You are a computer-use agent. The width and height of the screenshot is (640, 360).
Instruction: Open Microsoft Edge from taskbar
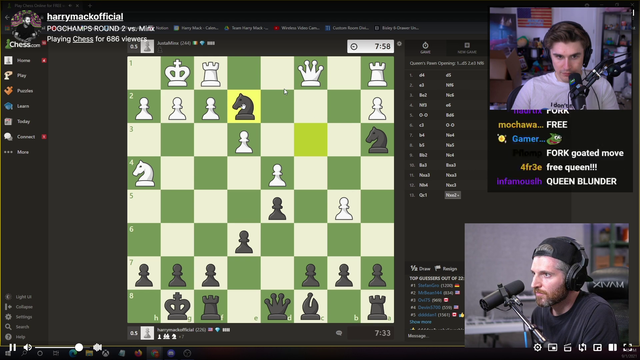tap(73, 353)
